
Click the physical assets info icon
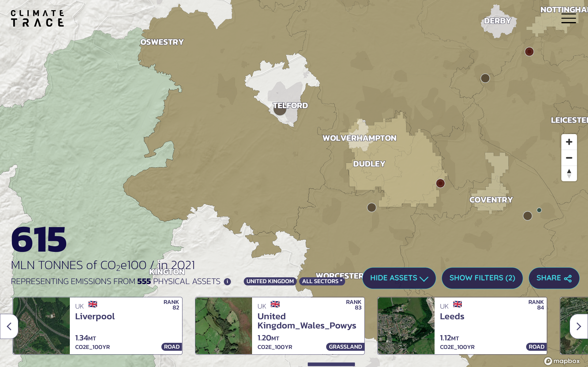(x=227, y=282)
